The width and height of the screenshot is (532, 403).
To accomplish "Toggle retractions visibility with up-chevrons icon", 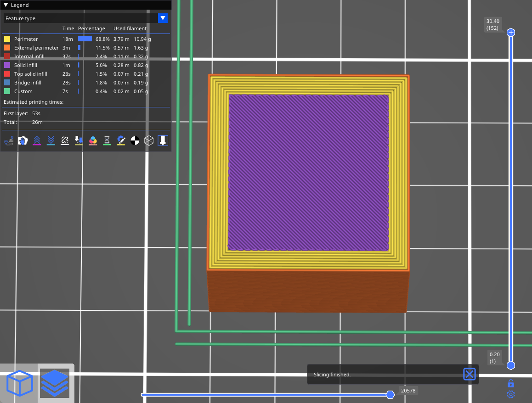I will pos(37,140).
